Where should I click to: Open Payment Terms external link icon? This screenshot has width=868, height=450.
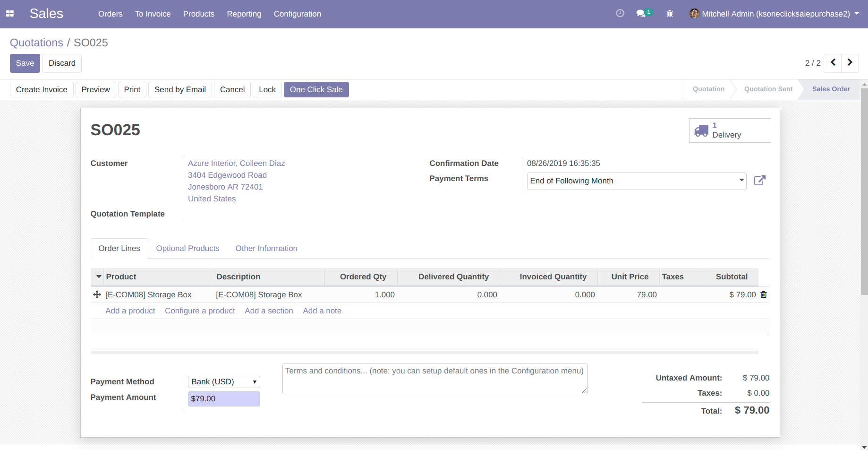pyautogui.click(x=759, y=181)
